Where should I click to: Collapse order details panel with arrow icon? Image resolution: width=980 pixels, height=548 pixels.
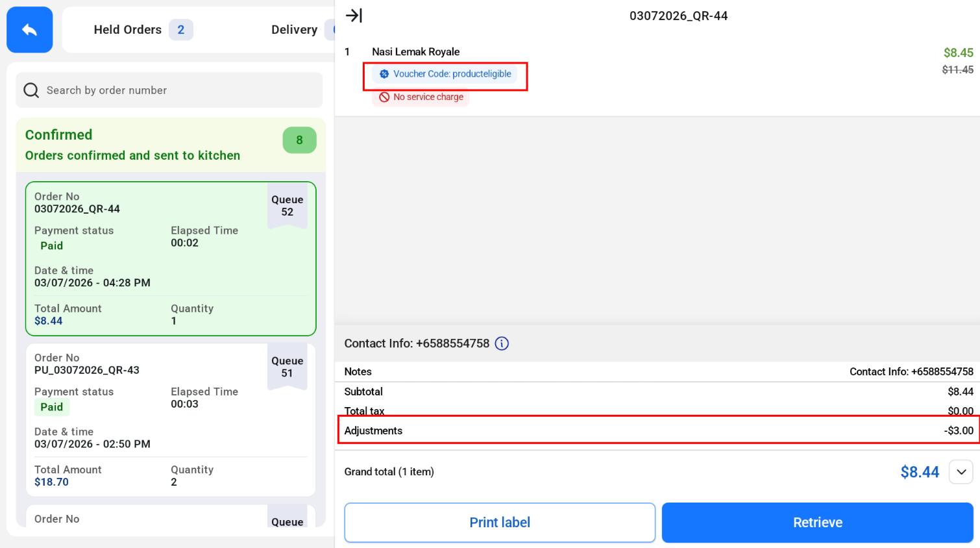[x=354, y=16]
